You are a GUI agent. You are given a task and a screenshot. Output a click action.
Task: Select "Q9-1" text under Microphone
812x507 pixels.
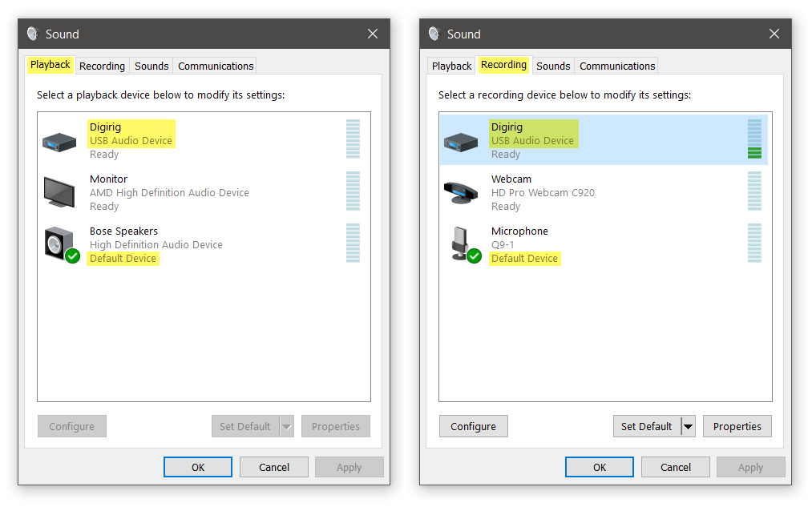point(503,244)
